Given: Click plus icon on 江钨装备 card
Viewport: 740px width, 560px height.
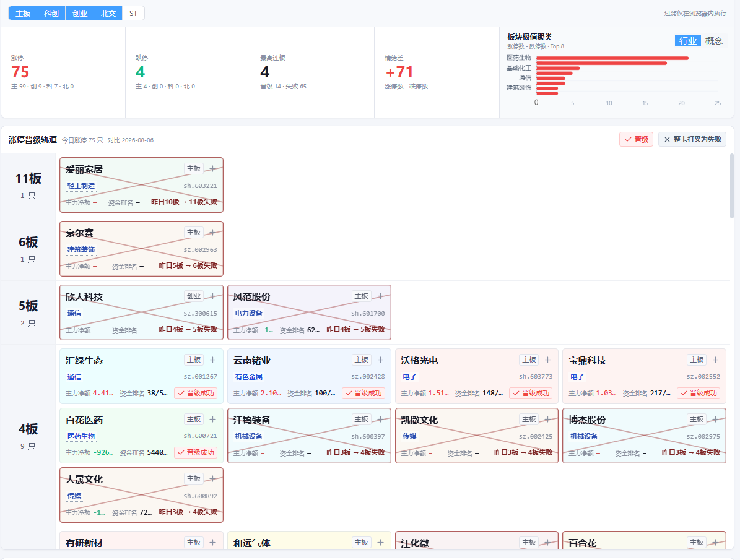Looking at the screenshot, I should coord(380,420).
